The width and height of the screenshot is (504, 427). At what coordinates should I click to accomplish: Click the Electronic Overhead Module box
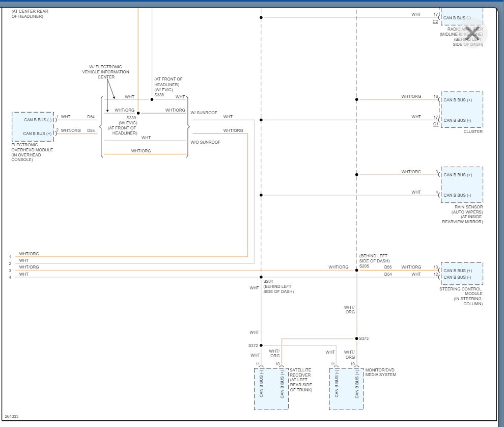[x=33, y=127]
